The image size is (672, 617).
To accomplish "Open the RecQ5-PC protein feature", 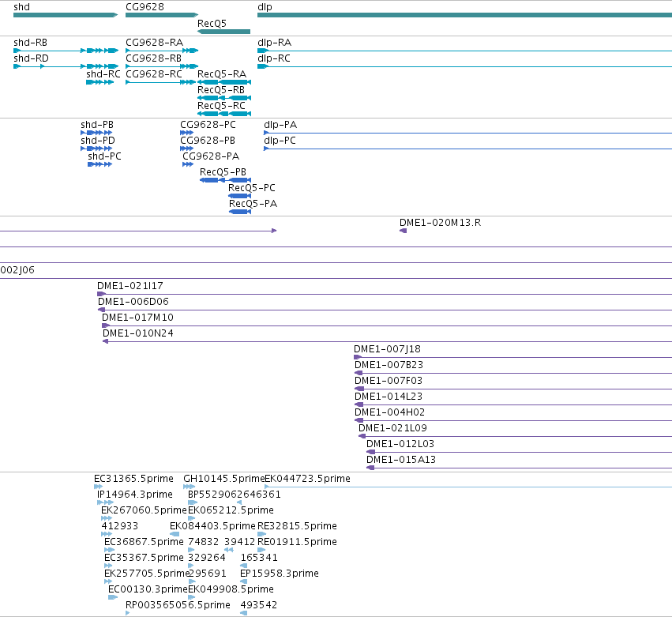I will 239,196.
